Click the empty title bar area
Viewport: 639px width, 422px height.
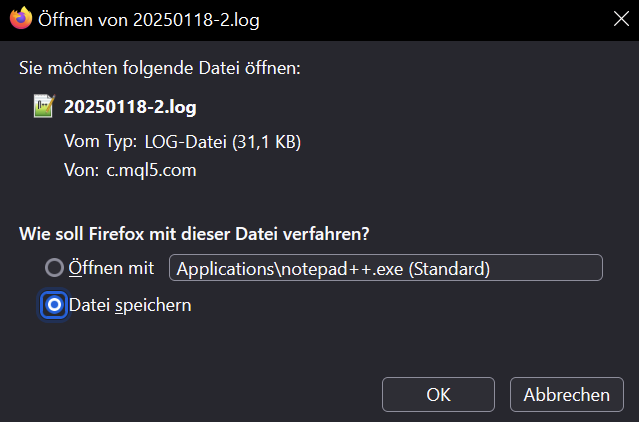click(x=420, y=20)
